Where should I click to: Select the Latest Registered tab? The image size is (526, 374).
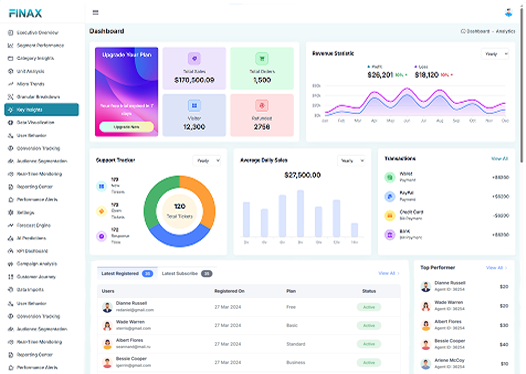coord(127,274)
